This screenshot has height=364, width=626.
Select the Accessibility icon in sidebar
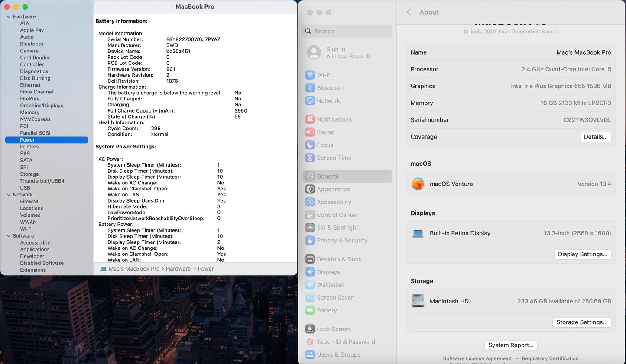point(310,202)
